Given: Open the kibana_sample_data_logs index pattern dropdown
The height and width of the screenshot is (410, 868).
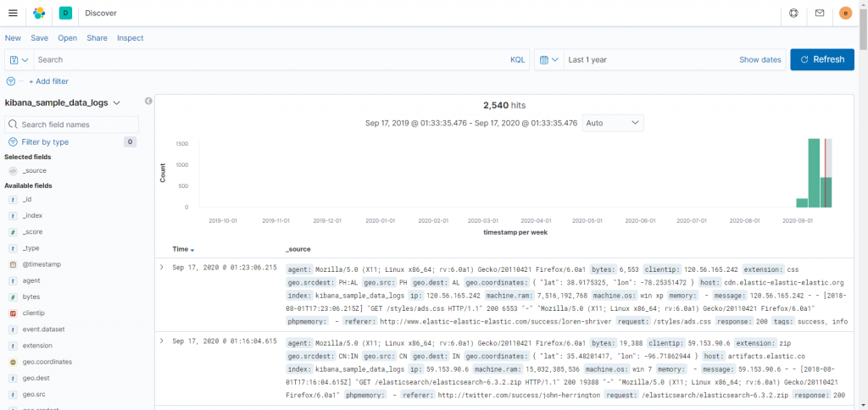Looking at the screenshot, I should point(63,102).
